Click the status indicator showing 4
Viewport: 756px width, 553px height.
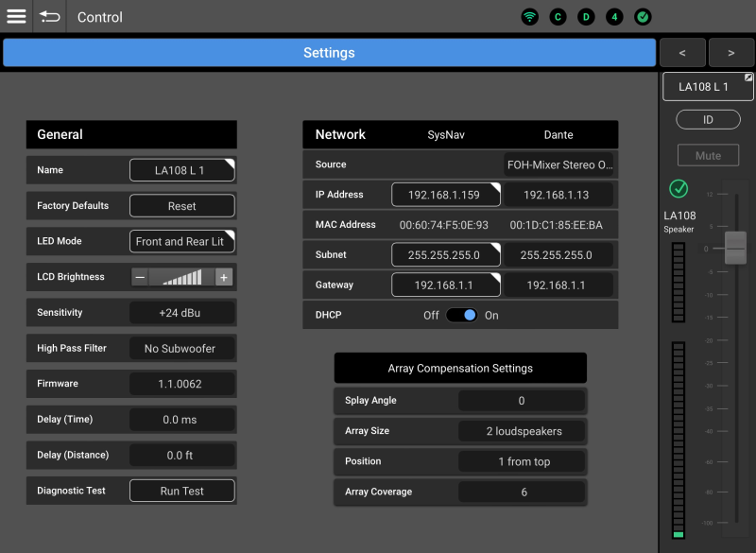pyautogui.click(x=614, y=17)
